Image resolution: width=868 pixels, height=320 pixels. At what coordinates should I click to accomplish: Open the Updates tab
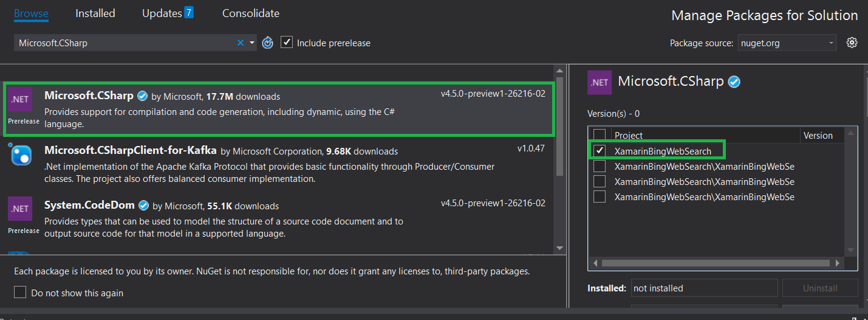162,13
